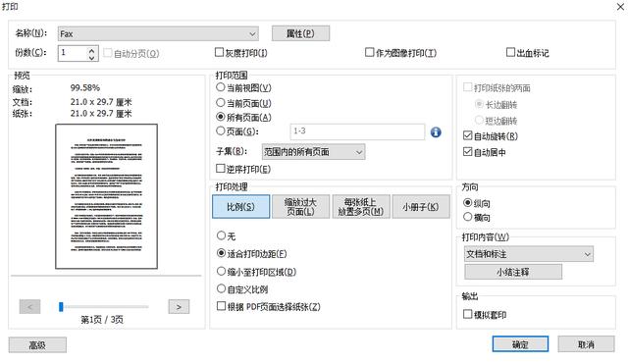Uncheck 自动旋转 checkbox

coord(467,135)
